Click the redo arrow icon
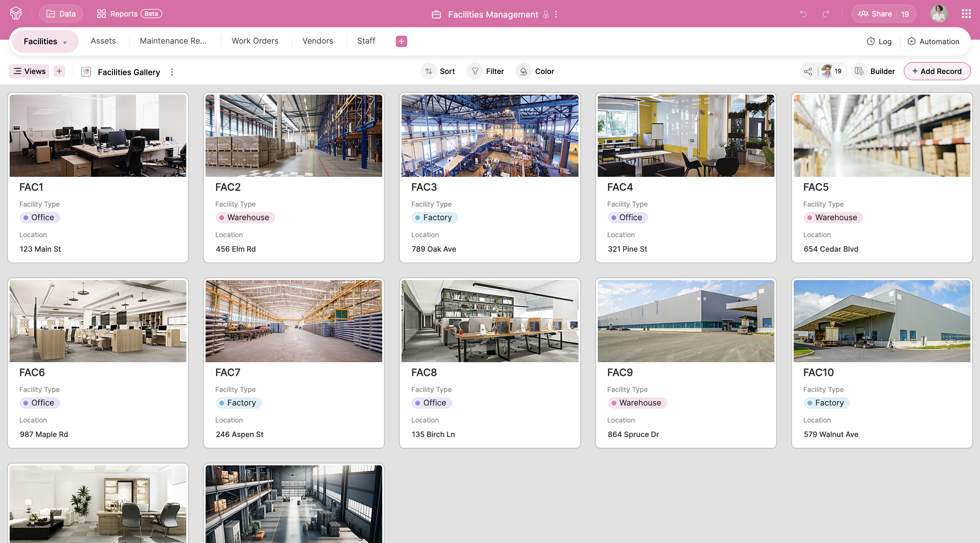 pos(825,14)
